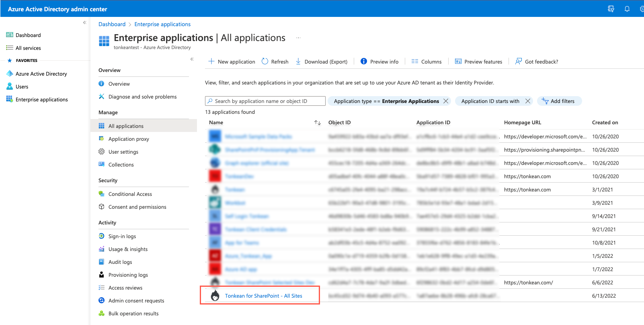Click the 10/8/2021 created date
The image size is (644, 325).
(604, 243)
